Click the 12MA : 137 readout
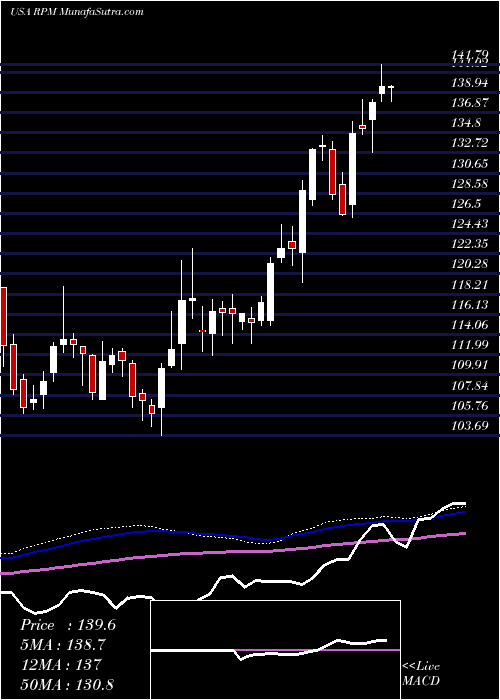The width and height of the screenshot is (500, 700). tap(61, 665)
